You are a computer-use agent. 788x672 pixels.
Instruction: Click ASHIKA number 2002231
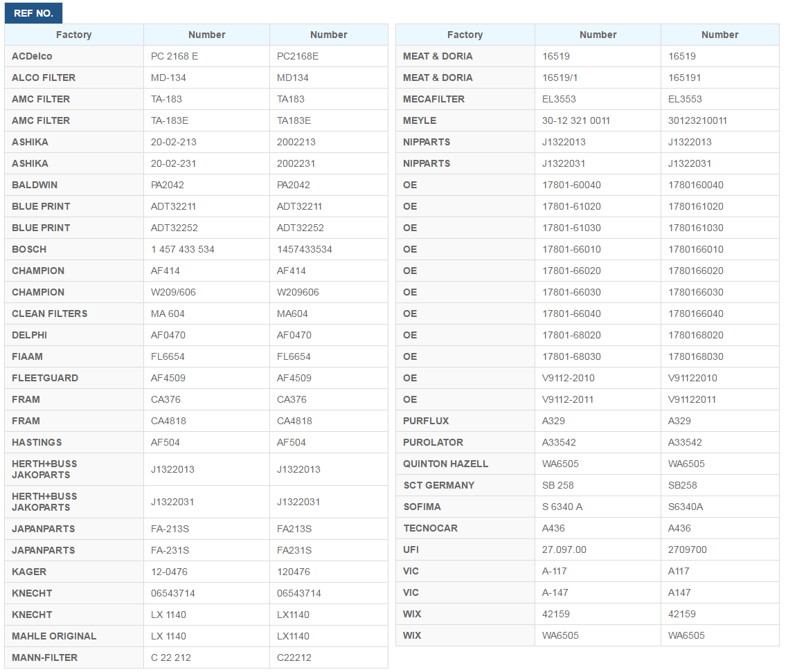click(296, 164)
